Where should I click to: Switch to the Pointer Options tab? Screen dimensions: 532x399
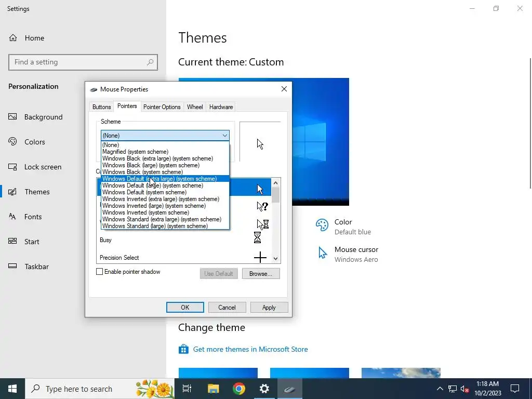[162, 107]
